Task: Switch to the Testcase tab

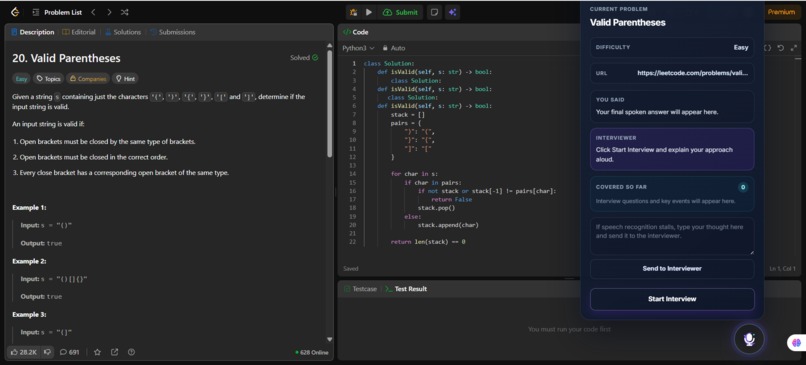Action: pos(359,289)
